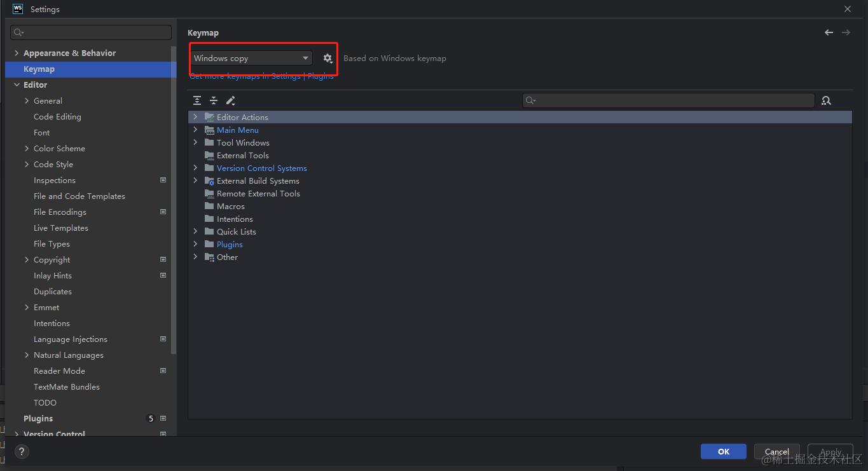Click Find Actions by Shortcut icon
The width and height of the screenshot is (868, 471).
826,100
